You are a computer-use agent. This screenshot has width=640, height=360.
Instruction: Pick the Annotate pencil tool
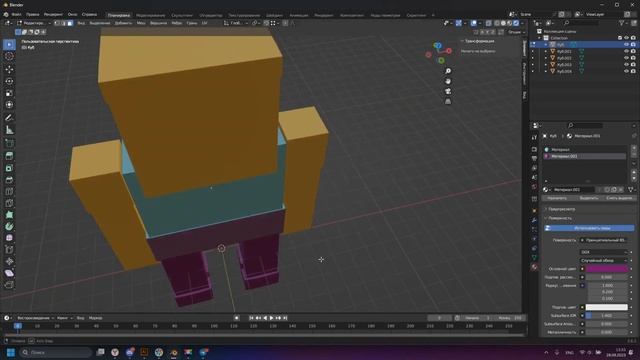9,118
